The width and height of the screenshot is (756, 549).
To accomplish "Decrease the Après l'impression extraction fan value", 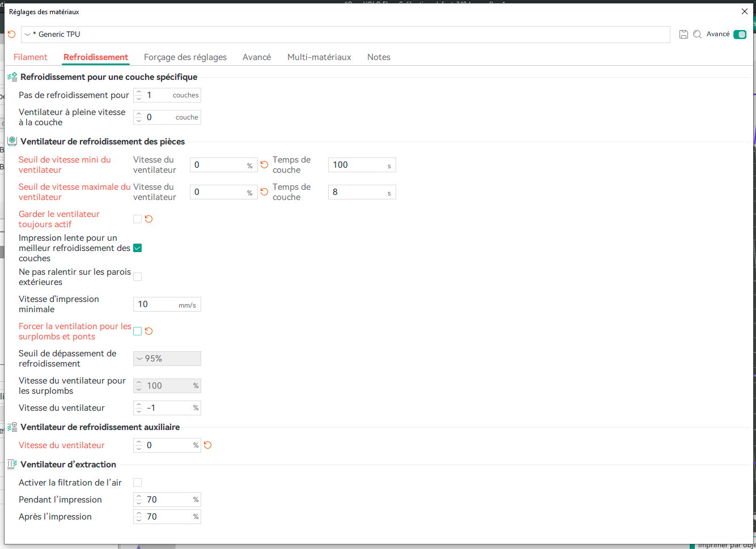I will click(139, 520).
